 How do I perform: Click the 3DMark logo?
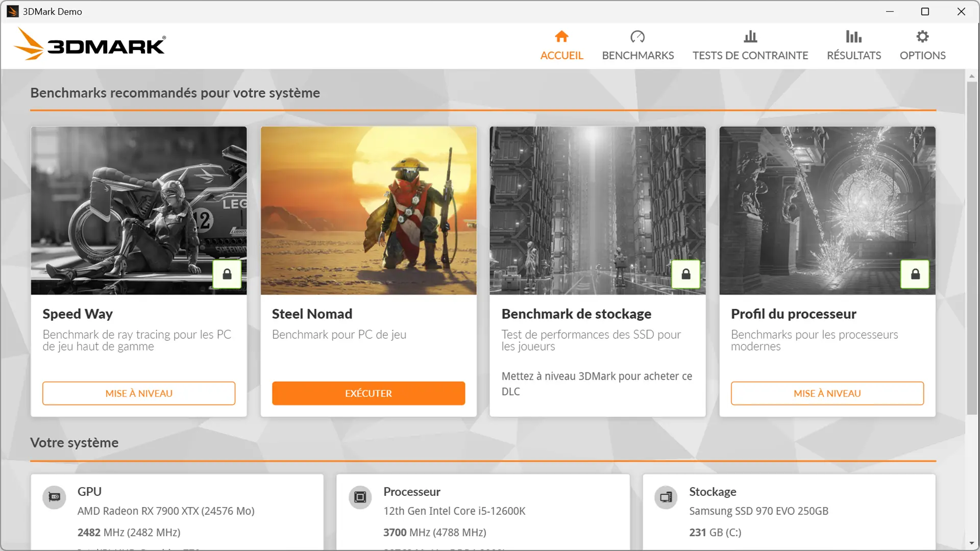point(89,44)
